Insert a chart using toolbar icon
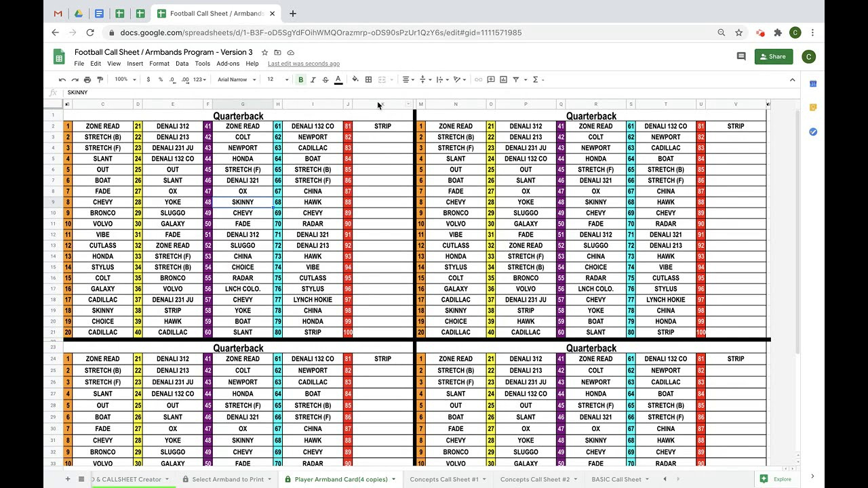This screenshot has width=868, height=488. click(503, 79)
